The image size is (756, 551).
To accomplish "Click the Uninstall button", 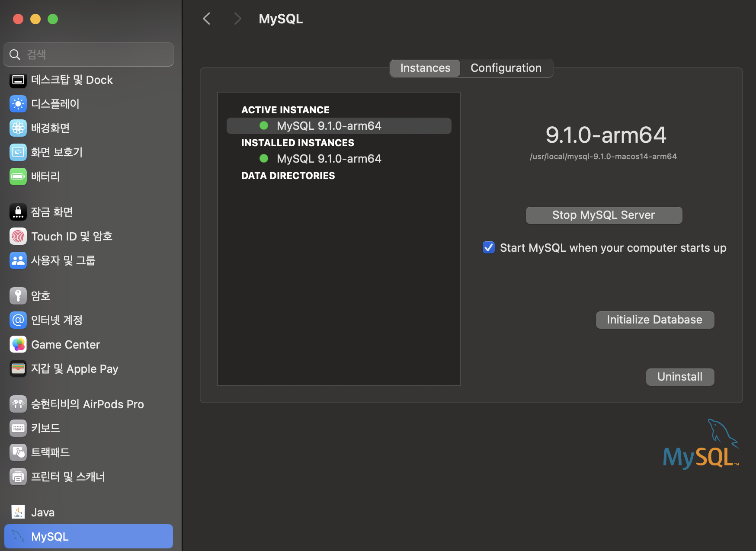I will click(x=680, y=377).
